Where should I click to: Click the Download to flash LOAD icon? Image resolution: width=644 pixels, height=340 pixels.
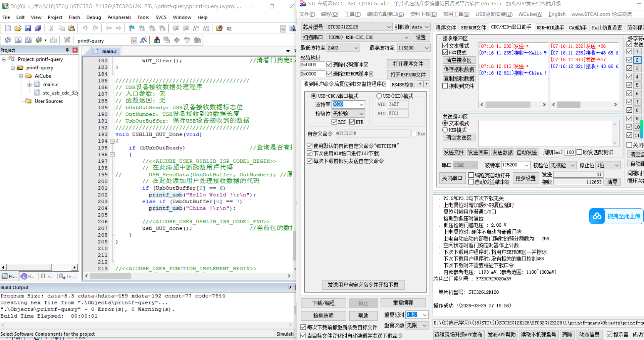coord(67,40)
